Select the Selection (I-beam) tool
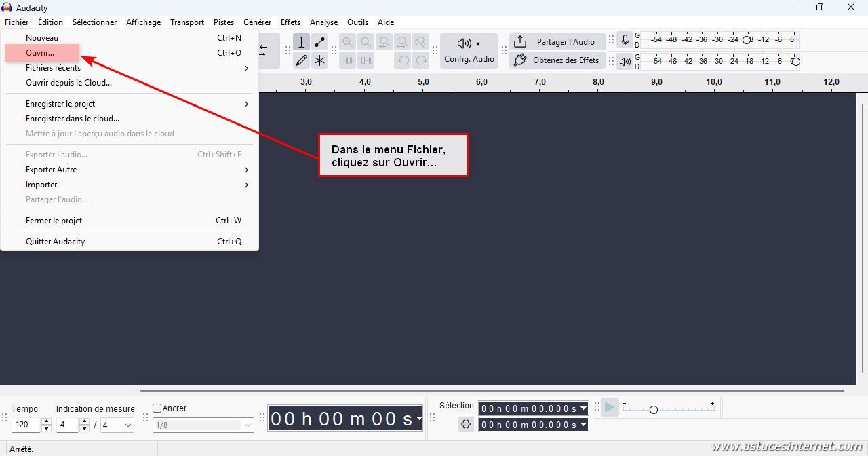 (x=302, y=42)
